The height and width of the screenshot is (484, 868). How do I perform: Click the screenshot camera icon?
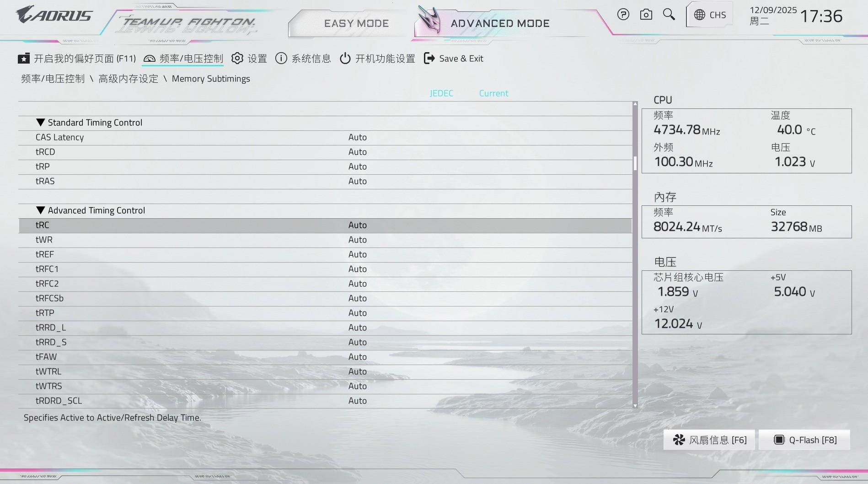point(646,15)
